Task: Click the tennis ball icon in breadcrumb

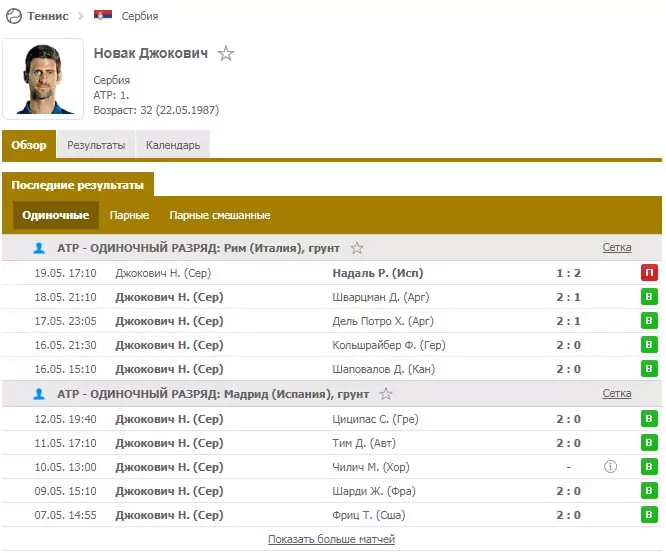Action: point(14,16)
